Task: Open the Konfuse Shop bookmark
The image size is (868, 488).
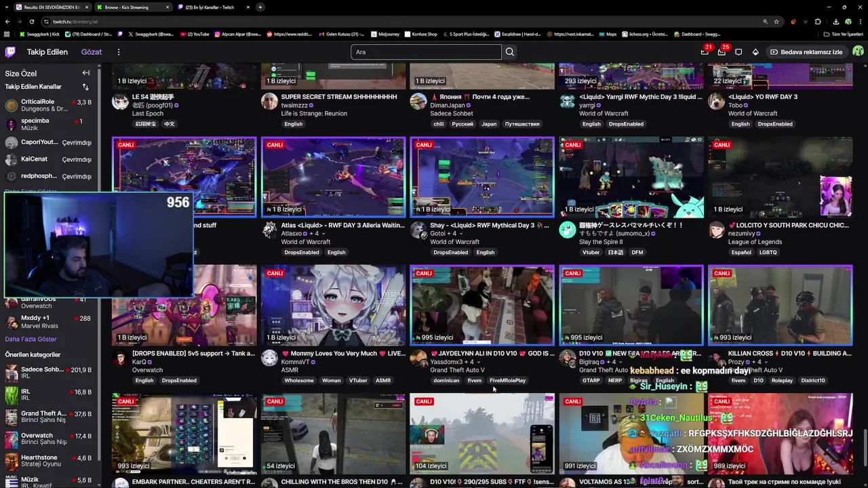Action: [420, 34]
